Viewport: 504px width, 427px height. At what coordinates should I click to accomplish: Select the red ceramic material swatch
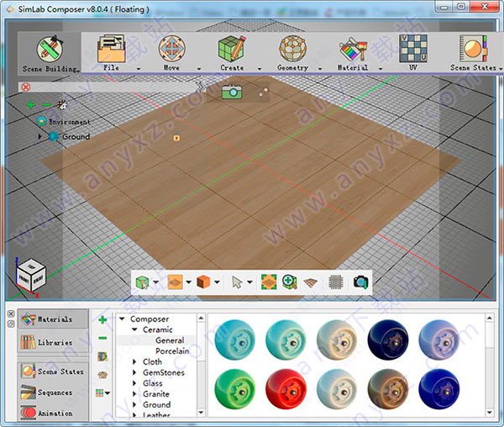point(286,389)
